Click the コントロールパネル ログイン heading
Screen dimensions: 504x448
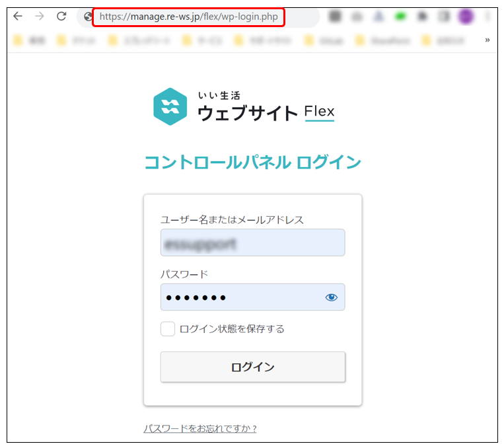[252, 162]
